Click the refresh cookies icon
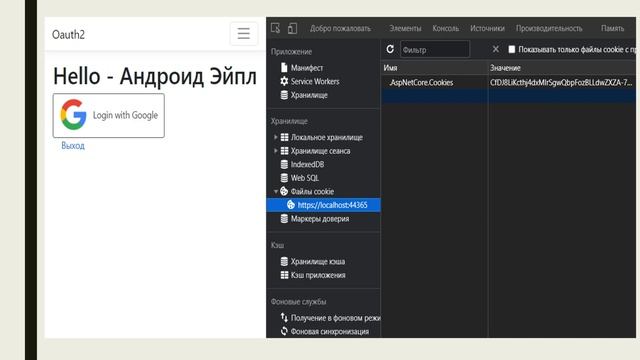Viewport: 640px width, 360px height. pyautogui.click(x=390, y=49)
